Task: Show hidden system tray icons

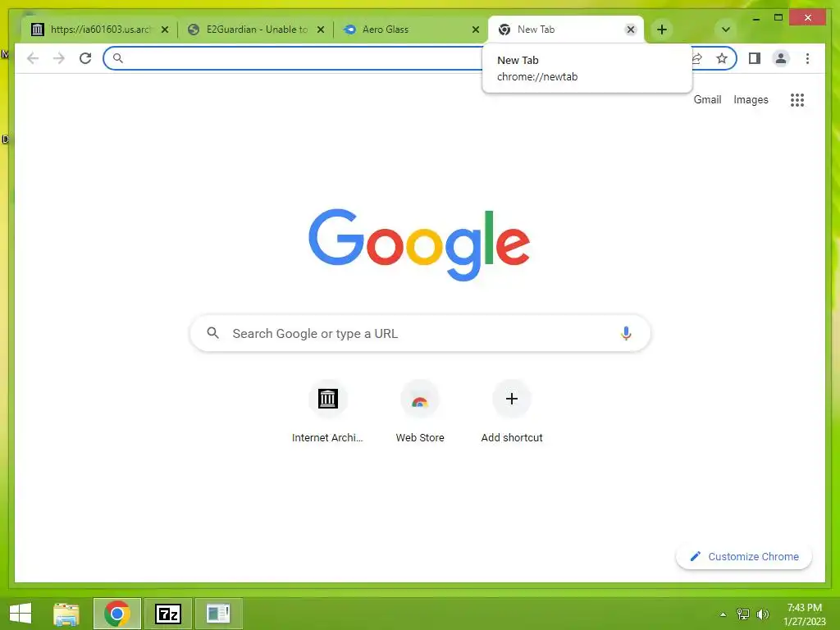Action: (724, 614)
